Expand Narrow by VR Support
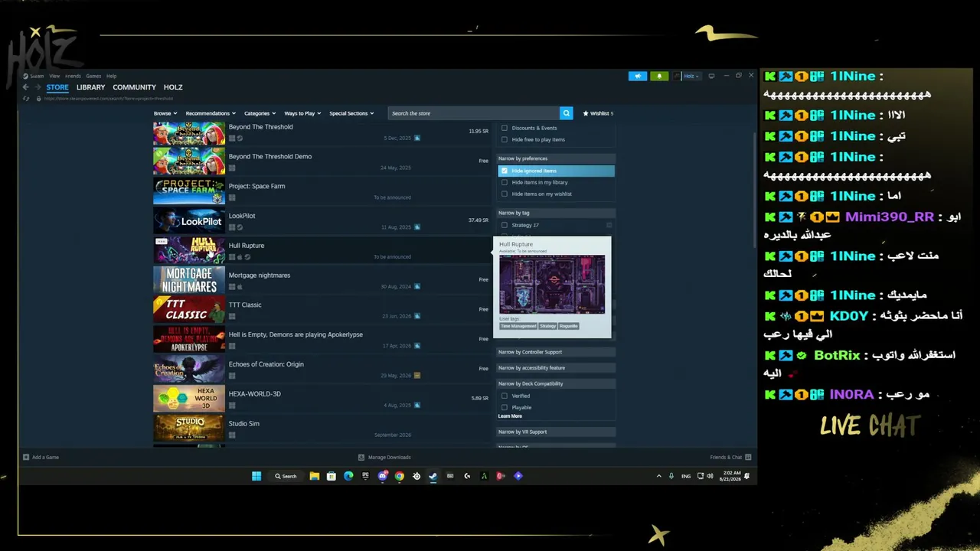The height and width of the screenshot is (551, 980). point(556,432)
